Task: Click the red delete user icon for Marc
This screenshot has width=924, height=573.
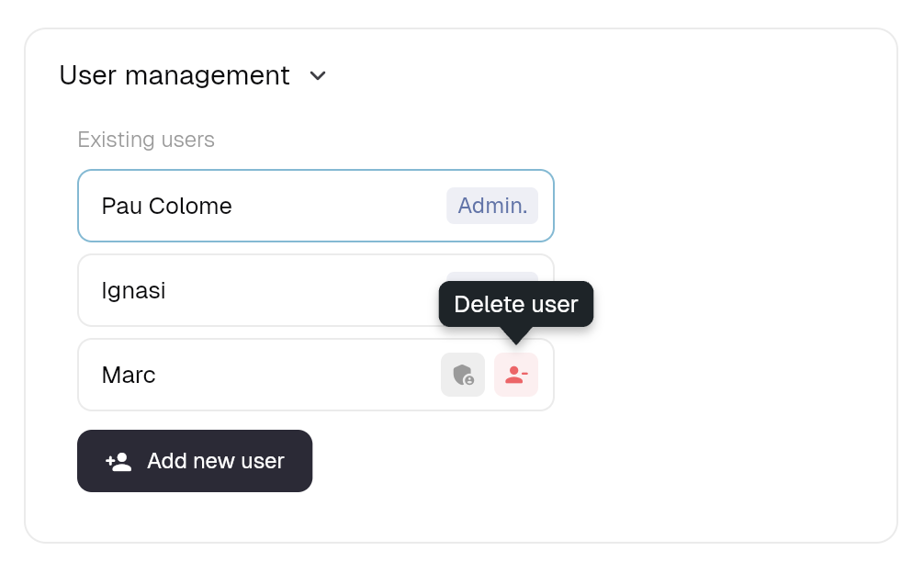Action: coord(515,375)
